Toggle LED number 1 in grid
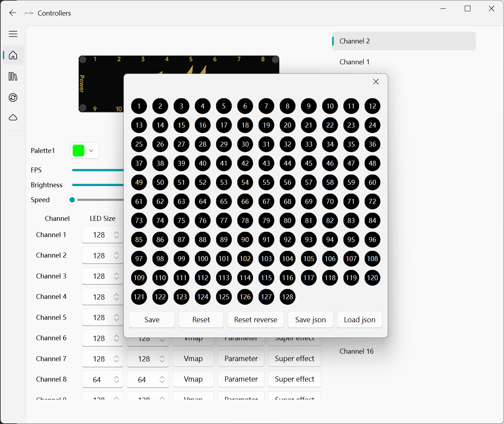The width and height of the screenshot is (504, 424). 139,106
